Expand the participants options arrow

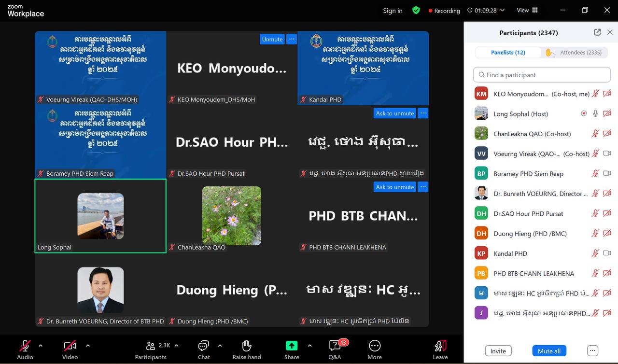coord(176,346)
